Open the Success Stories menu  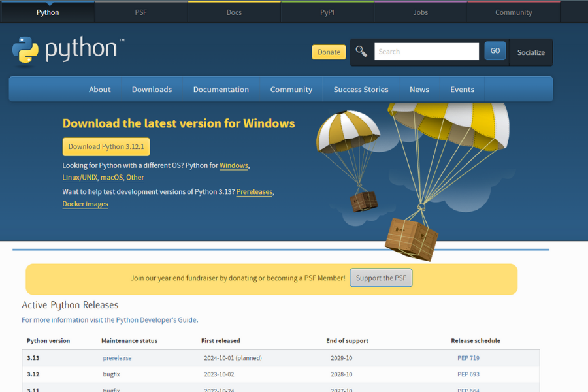[x=361, y=90]
